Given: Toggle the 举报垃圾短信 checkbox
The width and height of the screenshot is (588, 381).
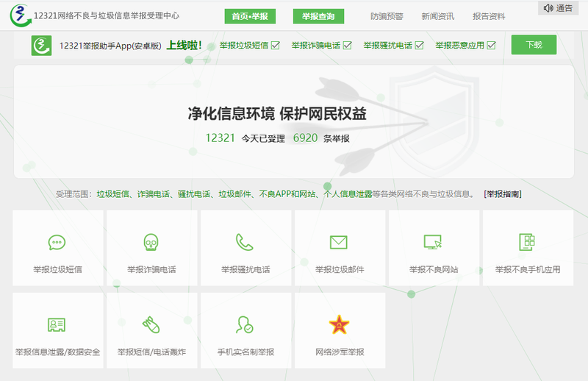Looking at the screenshot, I should click(276, 46).
